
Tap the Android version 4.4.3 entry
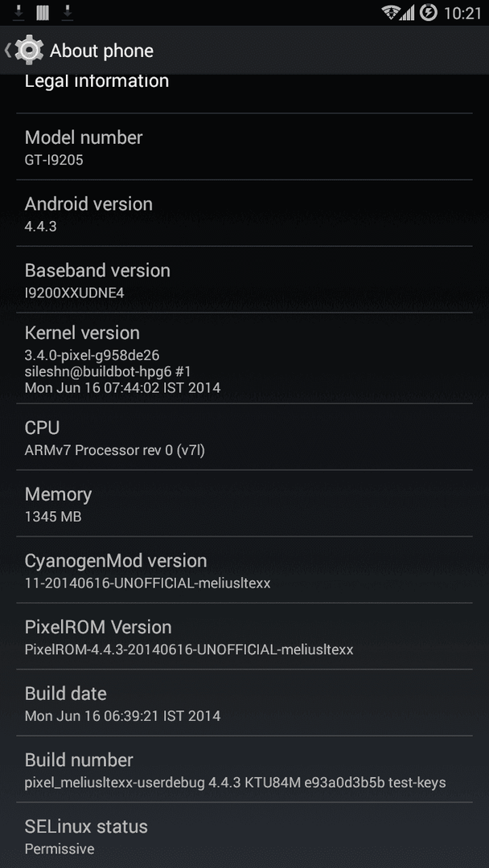click(244, 213)
